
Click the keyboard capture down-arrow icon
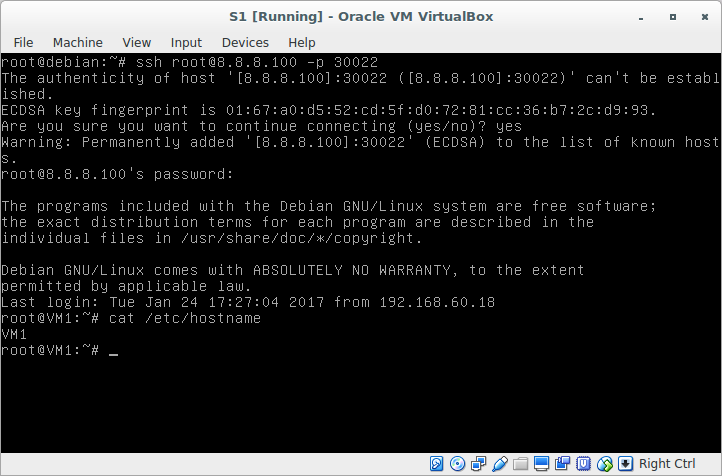click(x=625, y=464)
